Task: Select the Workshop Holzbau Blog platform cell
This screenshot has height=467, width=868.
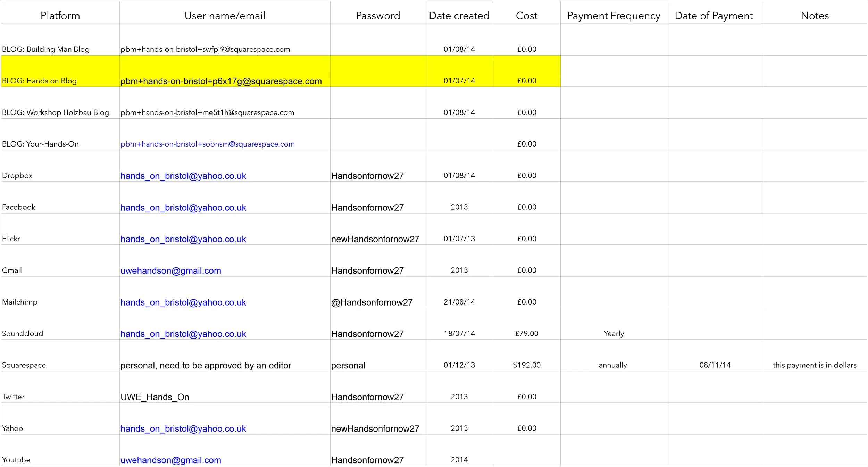Action: (56, 112)
